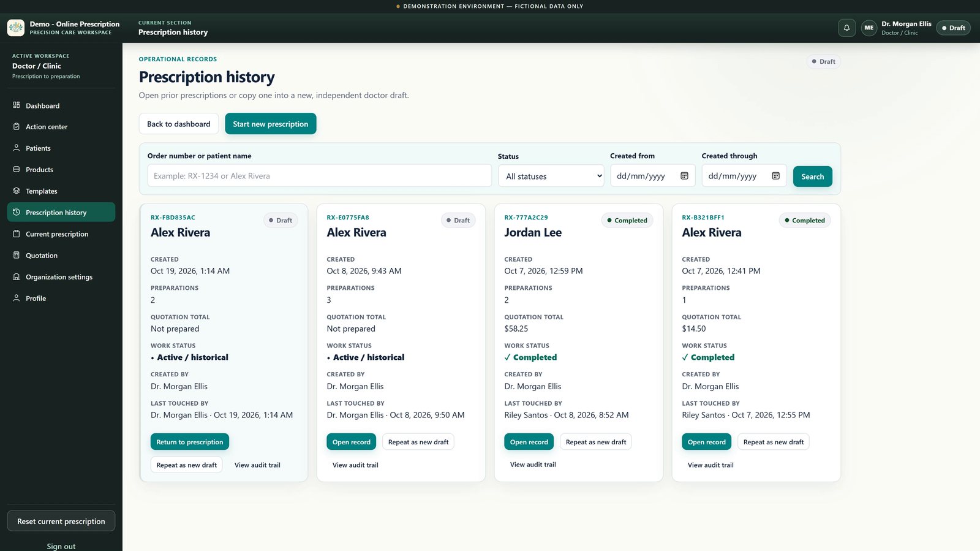Open Templates in sidebar
Viewport: 980px width, 551px height.
61,191
